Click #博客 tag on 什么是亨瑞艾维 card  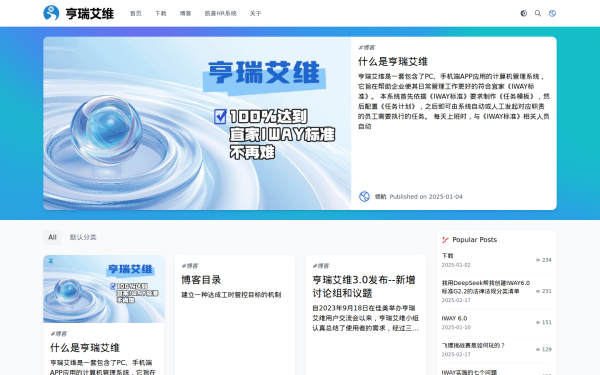pos(59,334)
